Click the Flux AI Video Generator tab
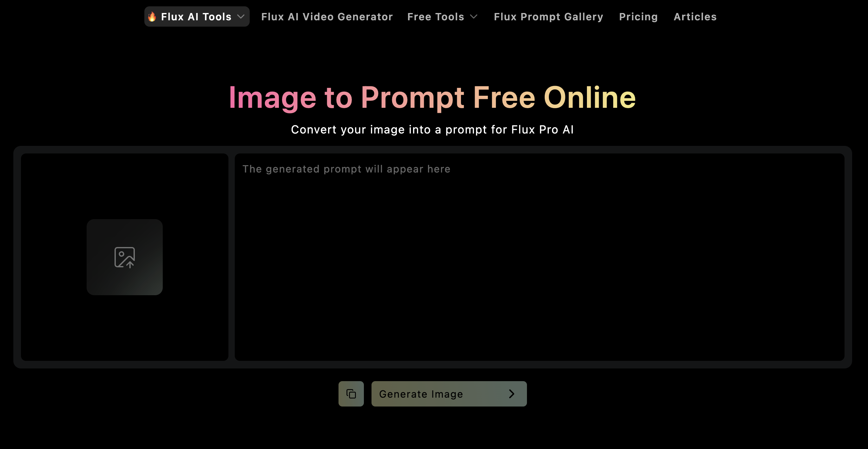This screenshot has width=868, height=449. point(326,16)
